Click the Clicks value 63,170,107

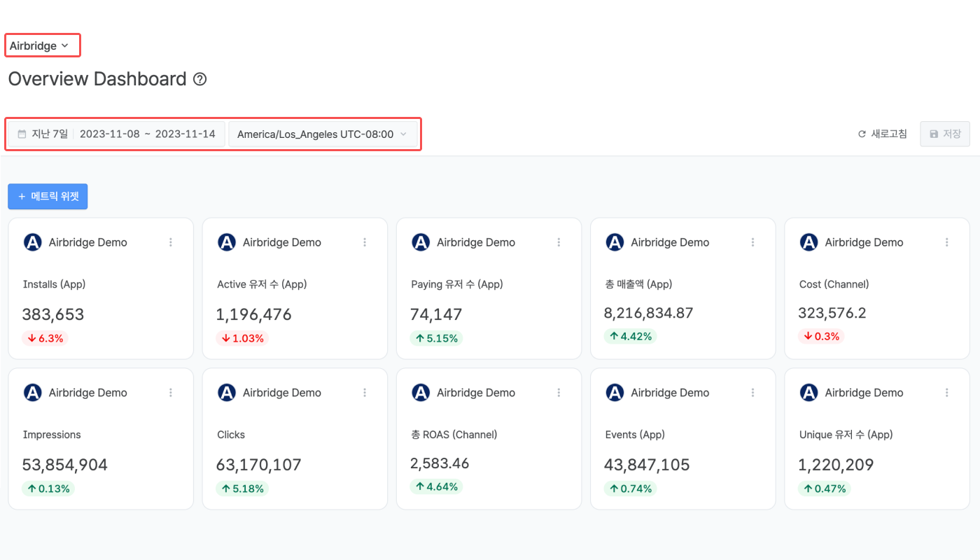point(259,465)
